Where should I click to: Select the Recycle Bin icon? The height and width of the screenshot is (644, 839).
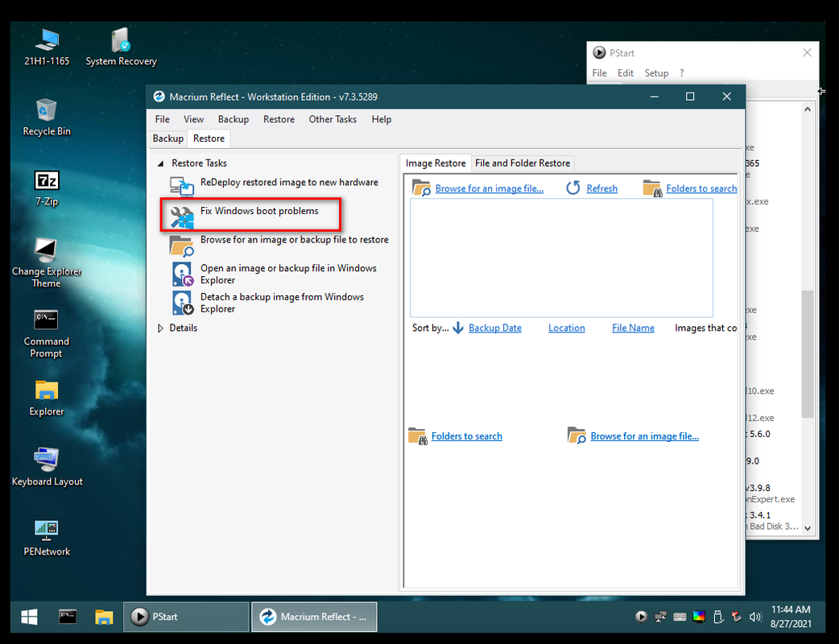pyautogui.click(x=47, y=118)
